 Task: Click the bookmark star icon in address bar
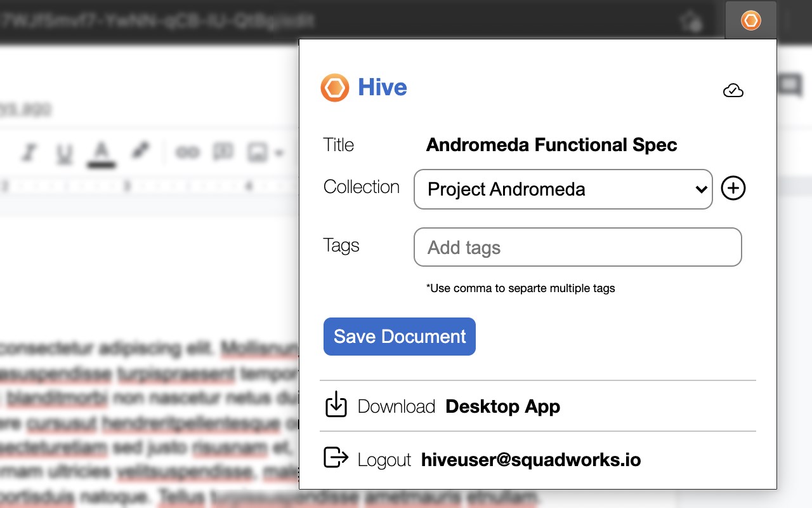click(690, 22)
